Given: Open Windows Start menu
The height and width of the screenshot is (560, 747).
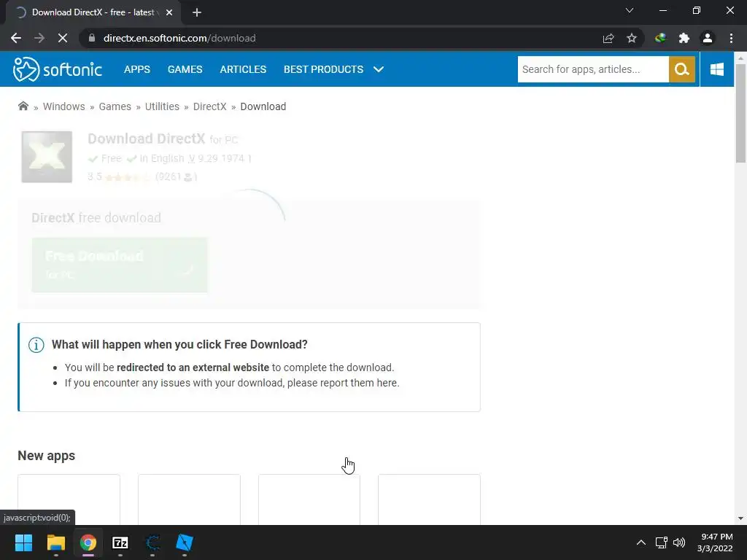Looking at the screenshot, I should point(23,542).
